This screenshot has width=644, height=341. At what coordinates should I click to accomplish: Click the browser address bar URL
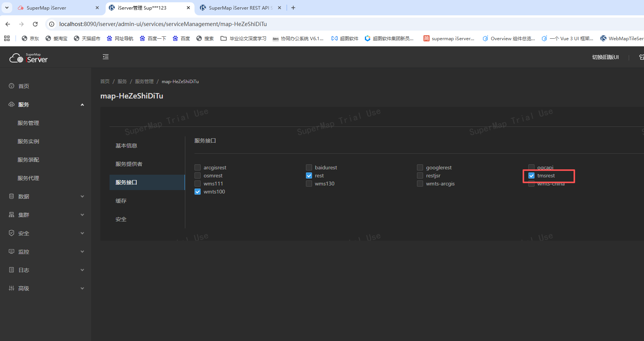pyautogui.click(x=163, y=24)
